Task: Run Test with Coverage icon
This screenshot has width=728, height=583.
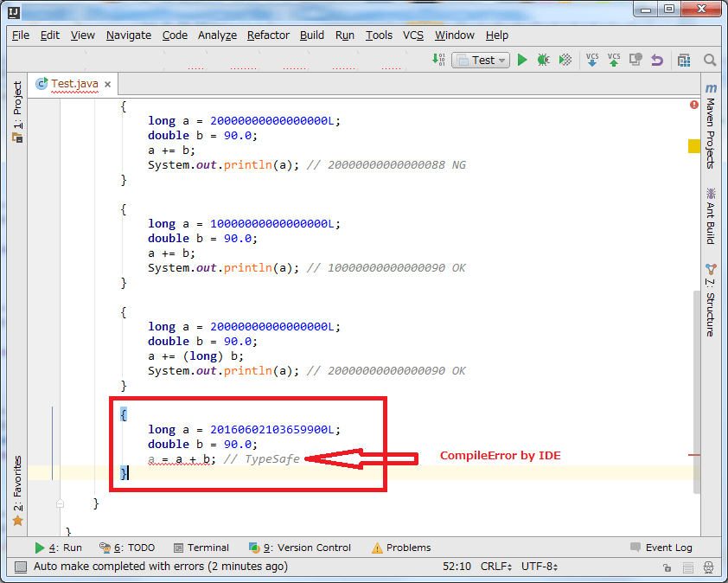Action: [x=567, y=60]
